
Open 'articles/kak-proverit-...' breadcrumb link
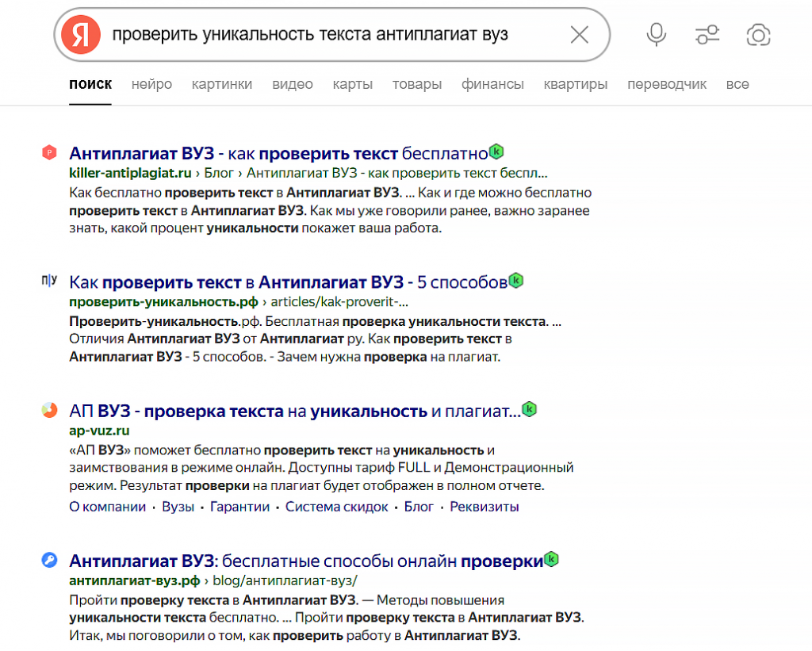click(x=339, y=302)
